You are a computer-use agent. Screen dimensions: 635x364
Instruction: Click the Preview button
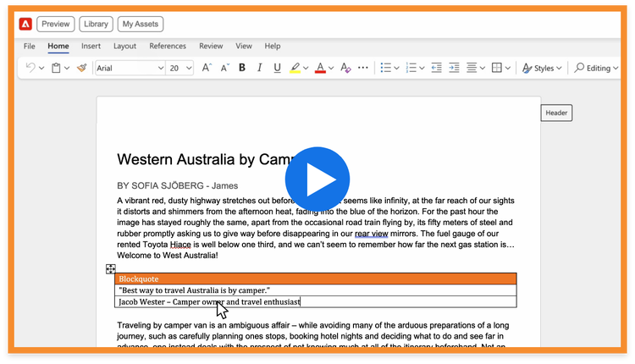(55, 25)
